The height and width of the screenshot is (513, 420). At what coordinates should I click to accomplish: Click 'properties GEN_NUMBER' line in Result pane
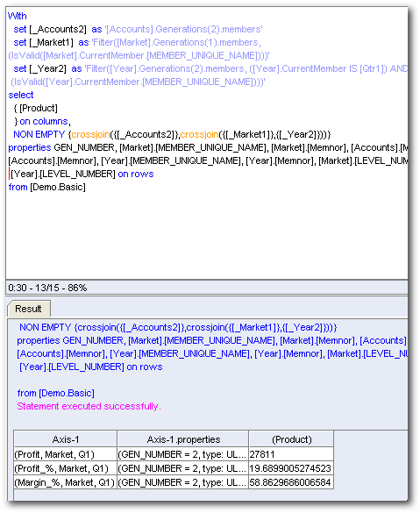tap(212, 340)
